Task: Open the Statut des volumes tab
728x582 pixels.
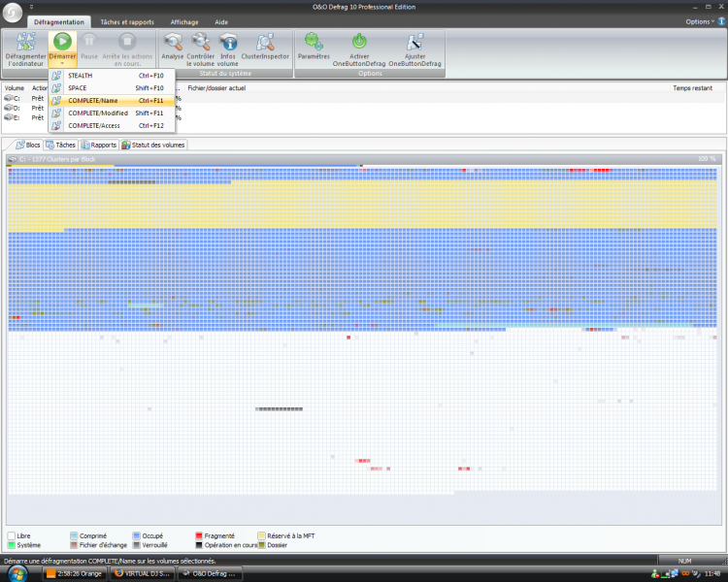Action: pyautogui.click(x=153, y=145)
